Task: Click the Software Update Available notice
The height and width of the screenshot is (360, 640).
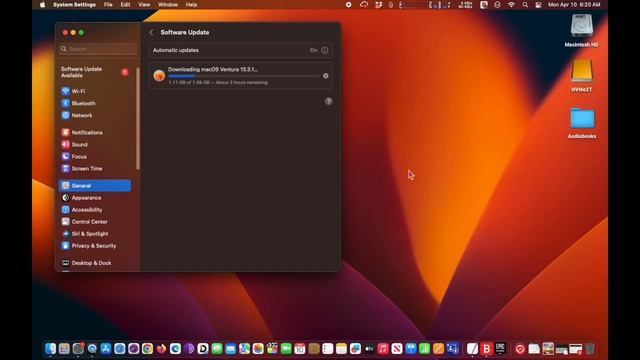Action: pyautogui.click(x=95, y=72)
